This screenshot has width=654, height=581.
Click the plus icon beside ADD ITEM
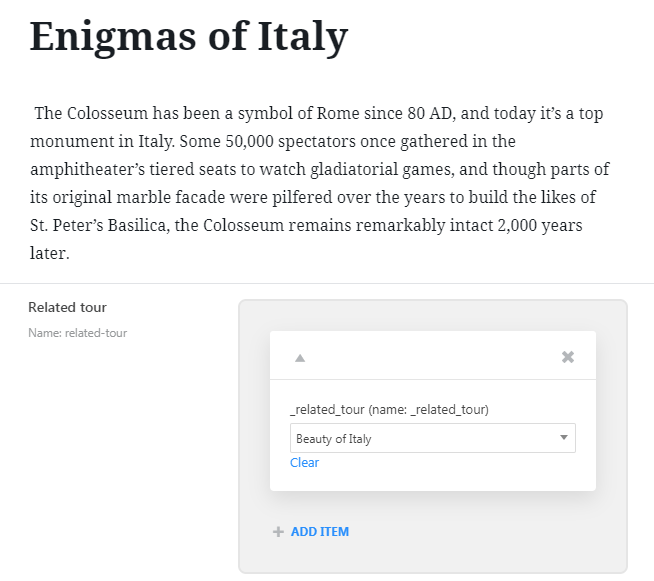point(278,531)
